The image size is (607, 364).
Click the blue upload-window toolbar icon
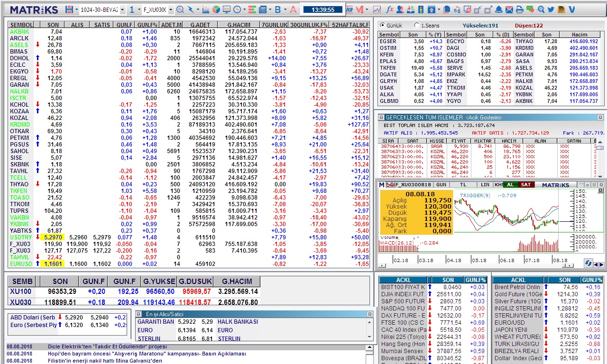(431, 9)
